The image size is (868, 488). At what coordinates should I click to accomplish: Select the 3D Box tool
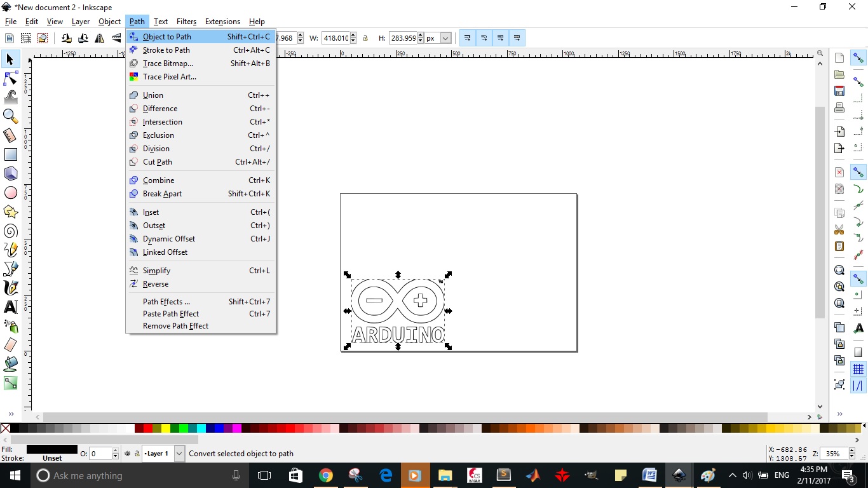(x=10, y=173)
